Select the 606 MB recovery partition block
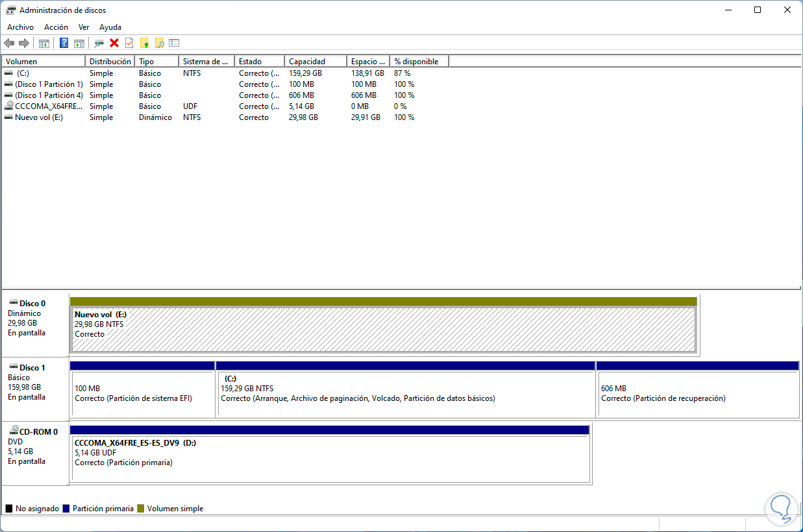Image resolution: width=803 pixels, height=532 pixels. coord(697,394)
